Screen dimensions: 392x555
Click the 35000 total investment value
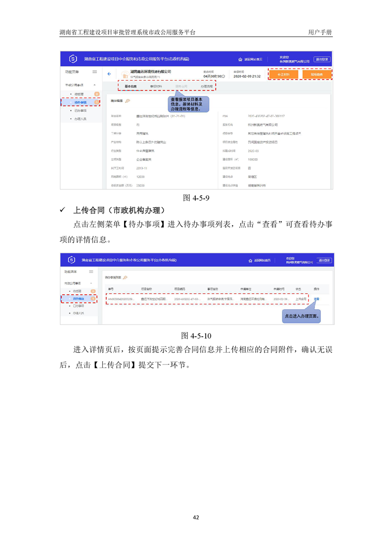click(140, 185)
